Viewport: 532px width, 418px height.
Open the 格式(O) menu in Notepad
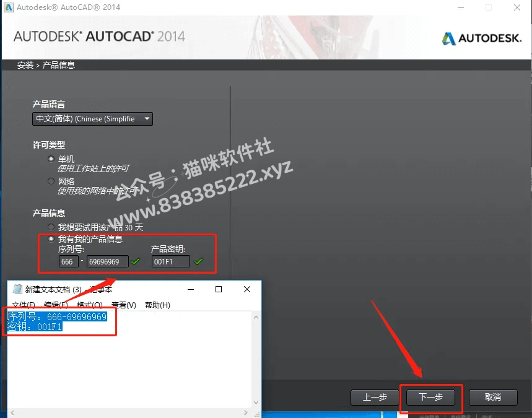90,305
